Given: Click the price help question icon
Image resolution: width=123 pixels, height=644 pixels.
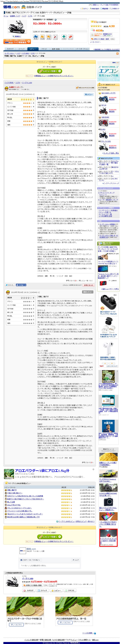Looking at the screenshot, I should (x=56, y=19).
